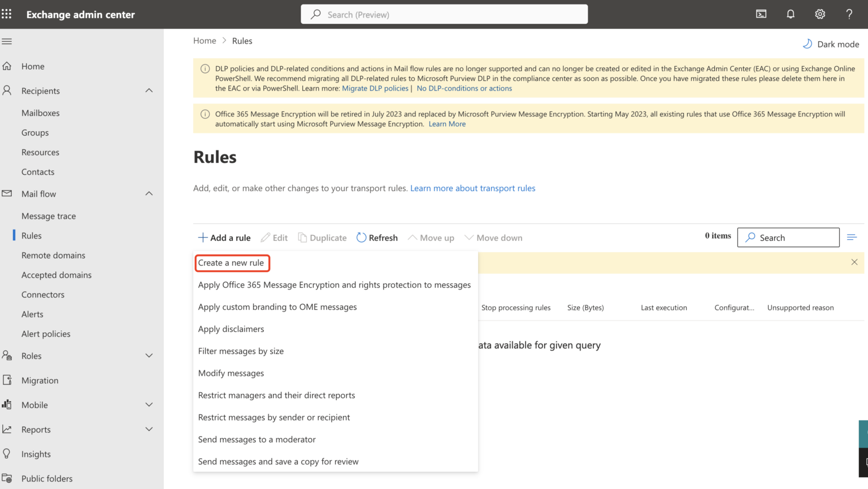Click Learn more about transport rules
This screenshot has width=868, height=489.
click(472, 188)
